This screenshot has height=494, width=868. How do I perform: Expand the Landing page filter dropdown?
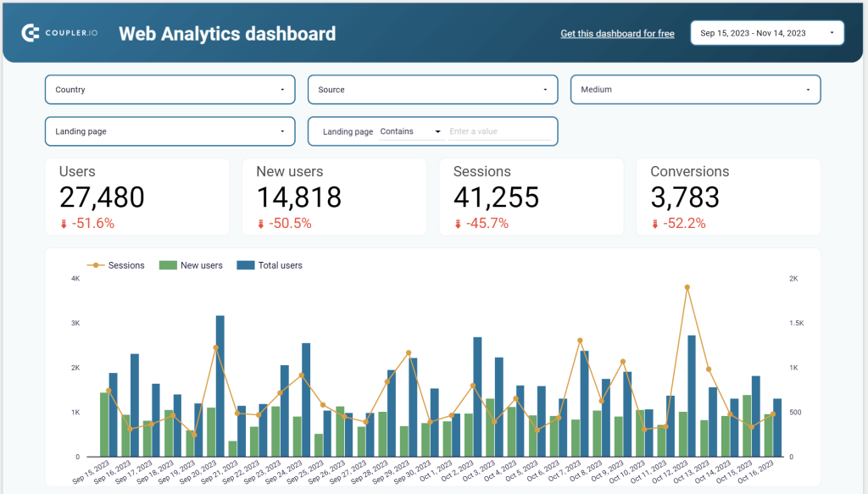pos(170,131)
